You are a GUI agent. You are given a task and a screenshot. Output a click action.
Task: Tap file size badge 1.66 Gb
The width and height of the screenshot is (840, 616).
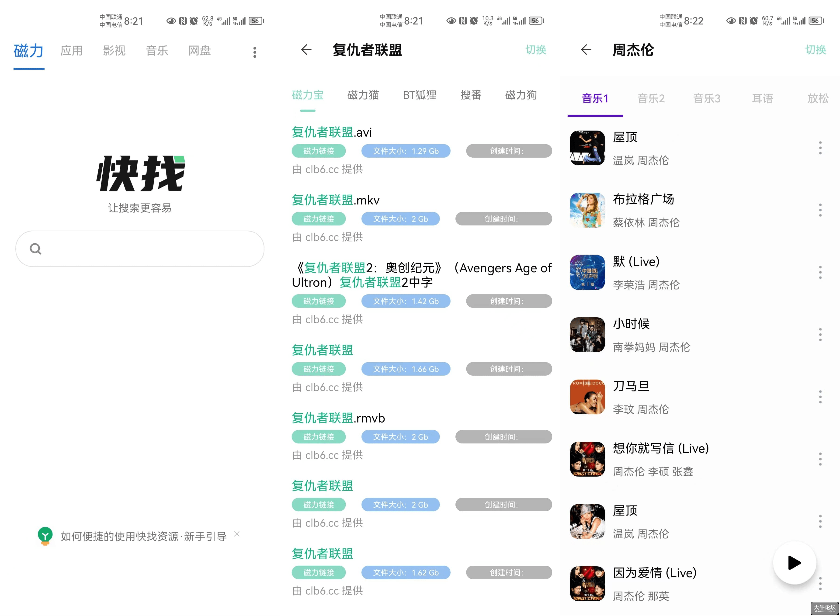406,369
